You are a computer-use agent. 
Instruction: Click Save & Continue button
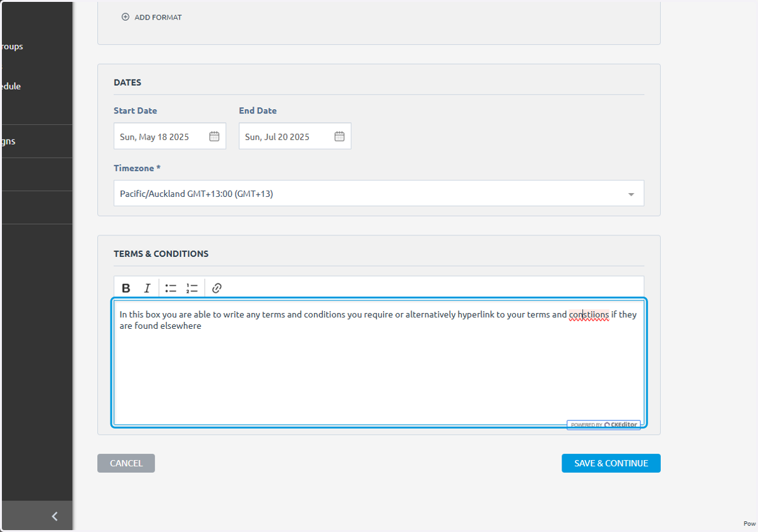[x=611, y=463]
